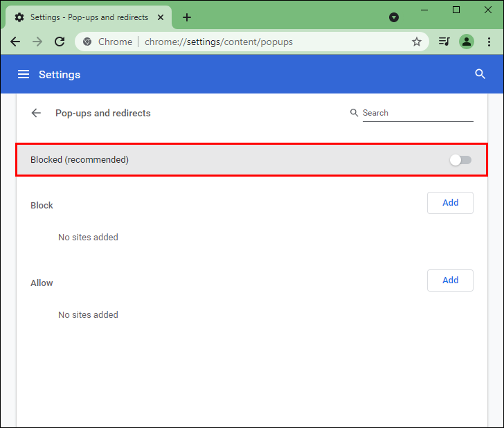This screenshot has width=504, height=428.
Task: Reload the page with the refresh icon
Action: [60, 42]
